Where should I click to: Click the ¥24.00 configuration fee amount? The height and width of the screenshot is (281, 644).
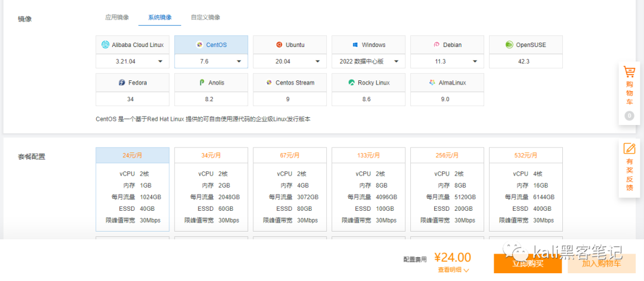453,257
